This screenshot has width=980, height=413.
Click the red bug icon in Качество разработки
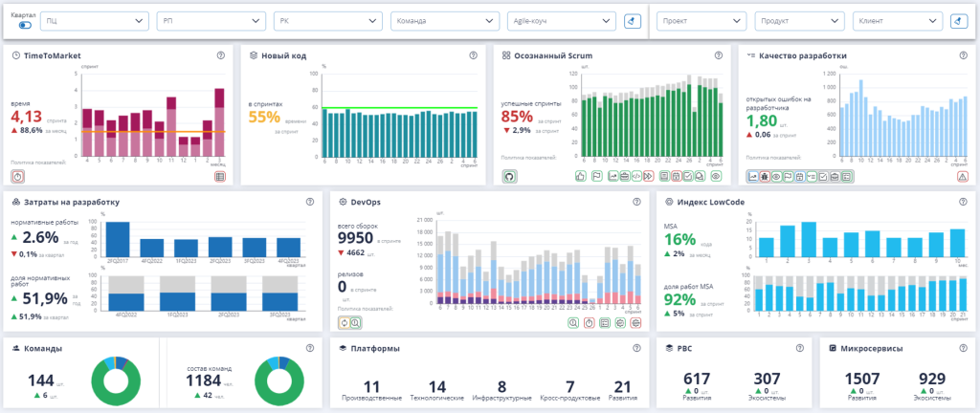[x=765, y=177]
